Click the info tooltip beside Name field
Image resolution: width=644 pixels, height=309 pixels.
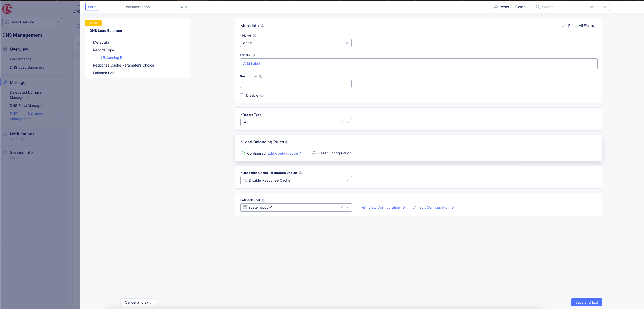point(255,36)
